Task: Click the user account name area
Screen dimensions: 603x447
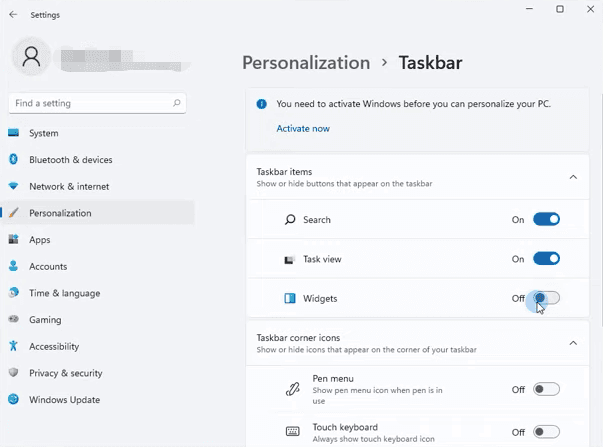Action: coord(121,60)
